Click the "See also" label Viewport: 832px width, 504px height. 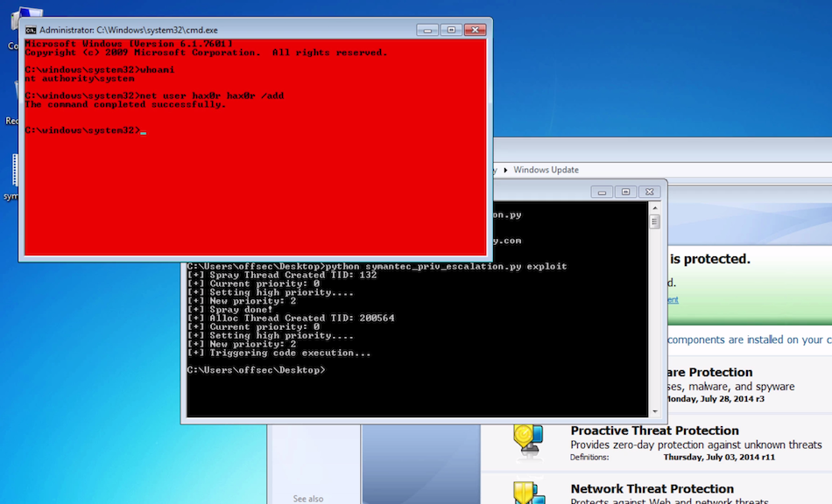(308, 499)
